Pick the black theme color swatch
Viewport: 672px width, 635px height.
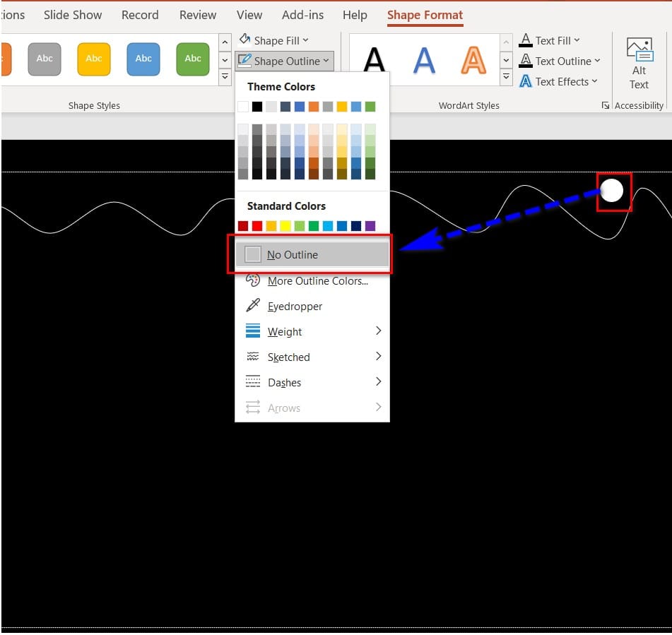coord(257,107)
